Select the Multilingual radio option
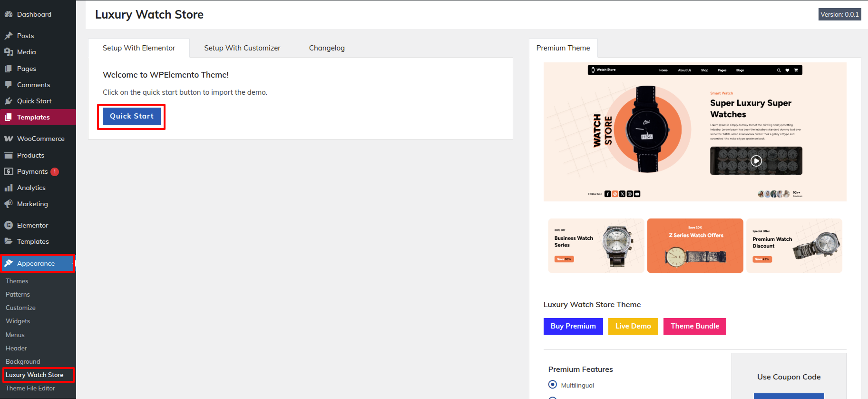This screenshot has width=868, height=399. tap(552, 384)
